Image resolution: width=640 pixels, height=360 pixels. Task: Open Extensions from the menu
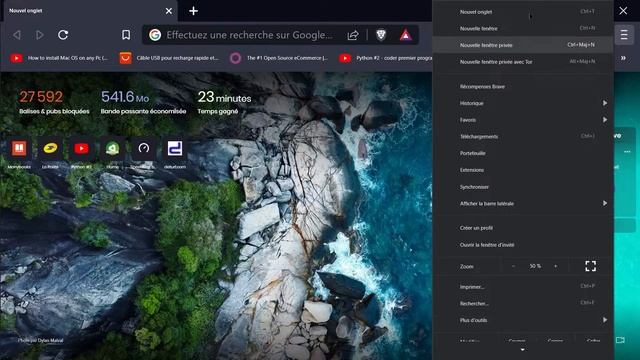pyautogui.click(x=522, y=170)
